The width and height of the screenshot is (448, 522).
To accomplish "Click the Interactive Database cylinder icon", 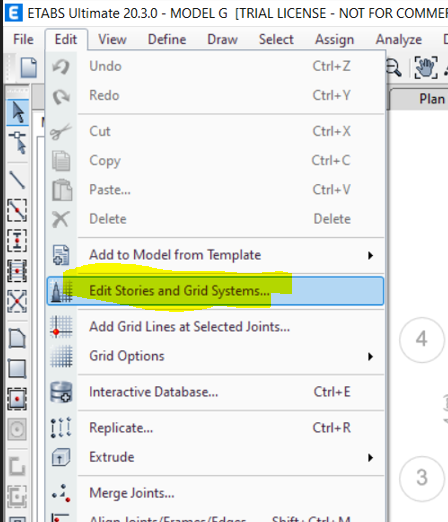I will [x=61, y=392].
